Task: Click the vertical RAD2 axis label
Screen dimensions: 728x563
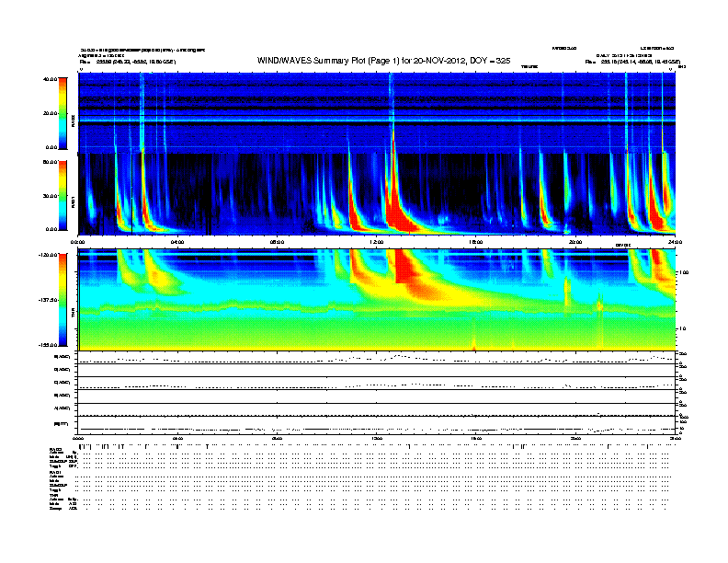Action: click(x=73, y=121)
